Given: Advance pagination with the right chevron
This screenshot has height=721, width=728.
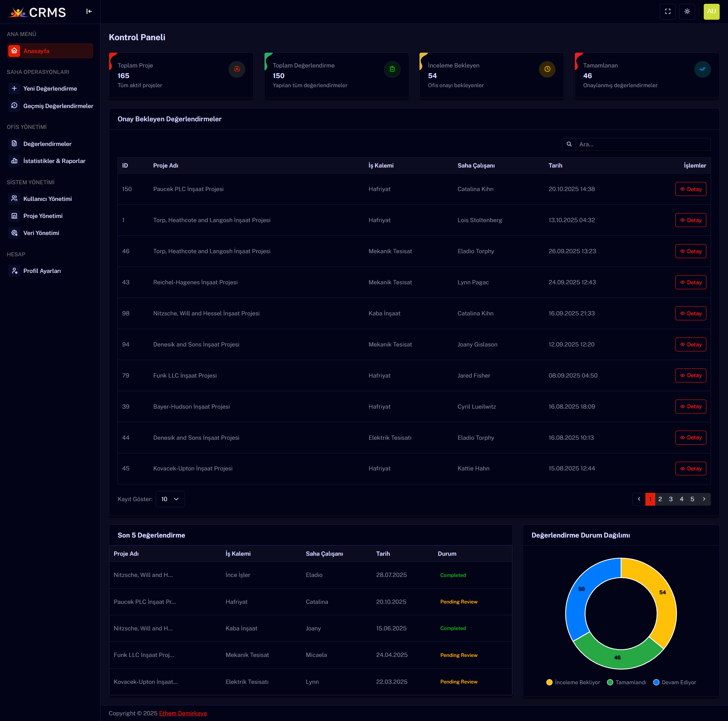Looking at the screenshot, I should click(705, 499).
